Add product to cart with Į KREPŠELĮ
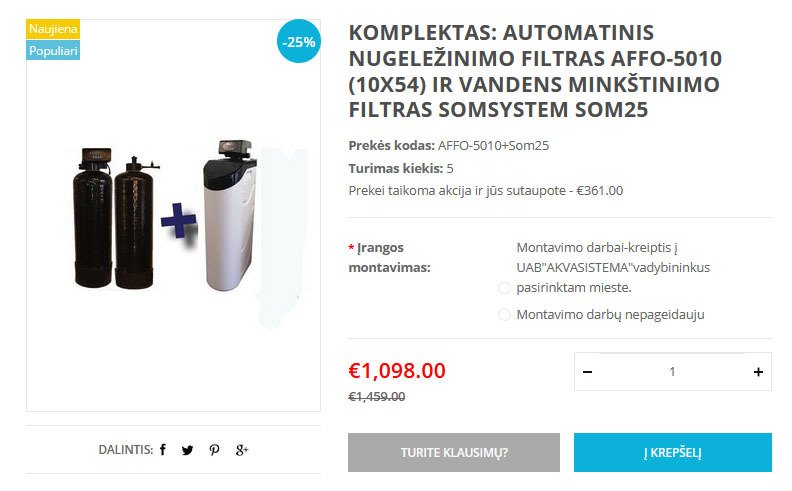 click(x=672, y=452)
